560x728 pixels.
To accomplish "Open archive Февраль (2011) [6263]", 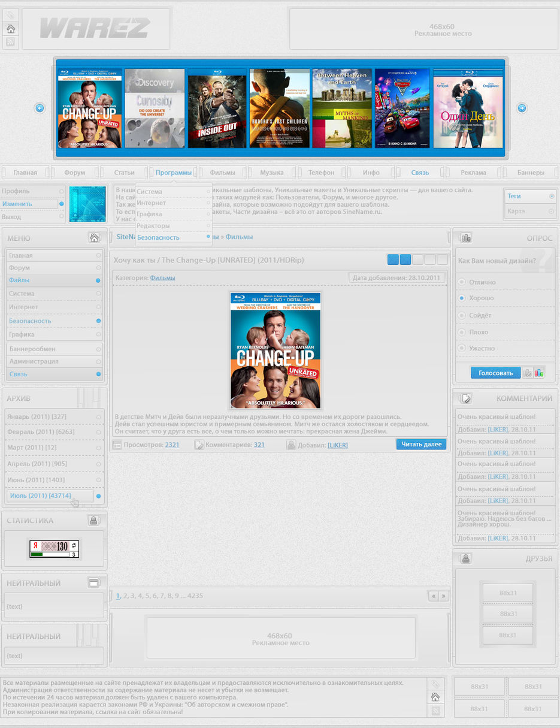I will pyautogui.click(x=55, y=431).
